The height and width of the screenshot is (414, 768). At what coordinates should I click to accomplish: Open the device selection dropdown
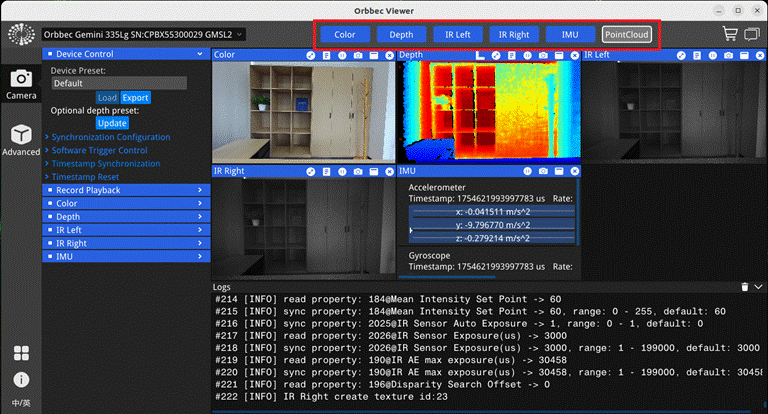coord(144,35)
